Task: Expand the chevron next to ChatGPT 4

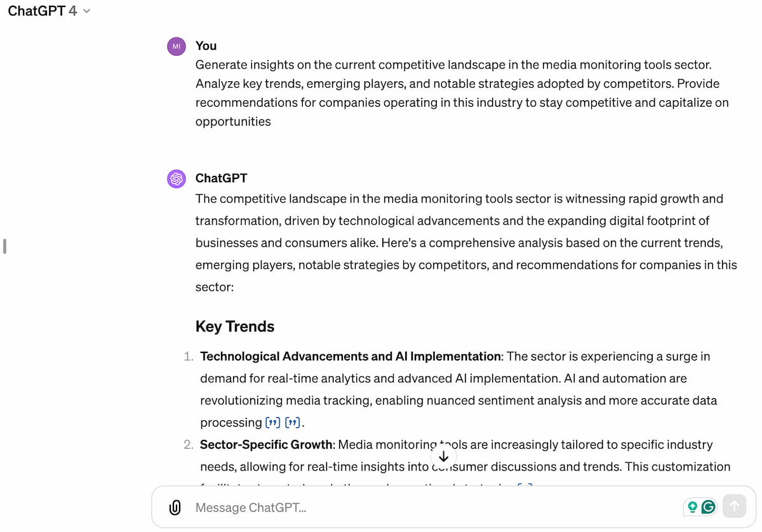Action: [x=85, y=11]
